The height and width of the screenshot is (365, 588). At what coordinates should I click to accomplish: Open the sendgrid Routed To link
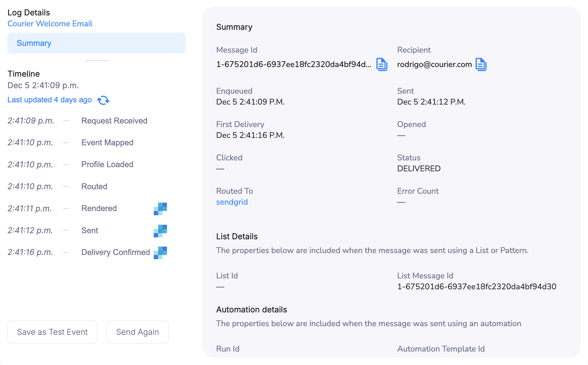(x=232, y=202)
